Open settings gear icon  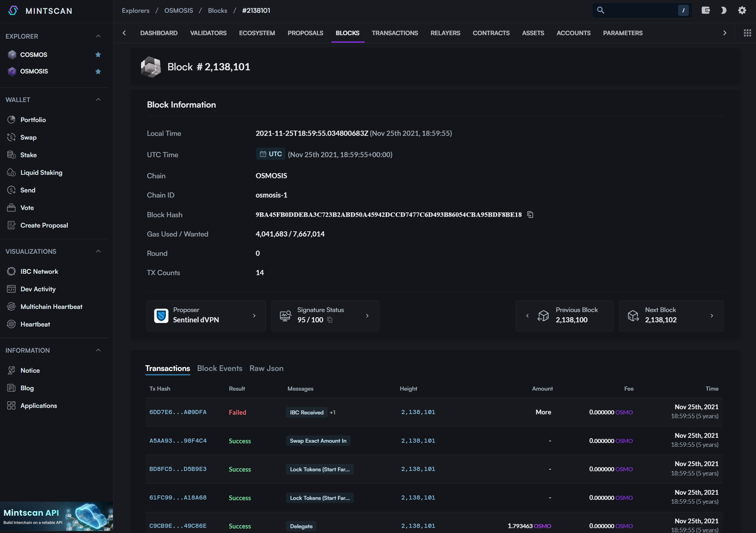(x=742, y=10)
